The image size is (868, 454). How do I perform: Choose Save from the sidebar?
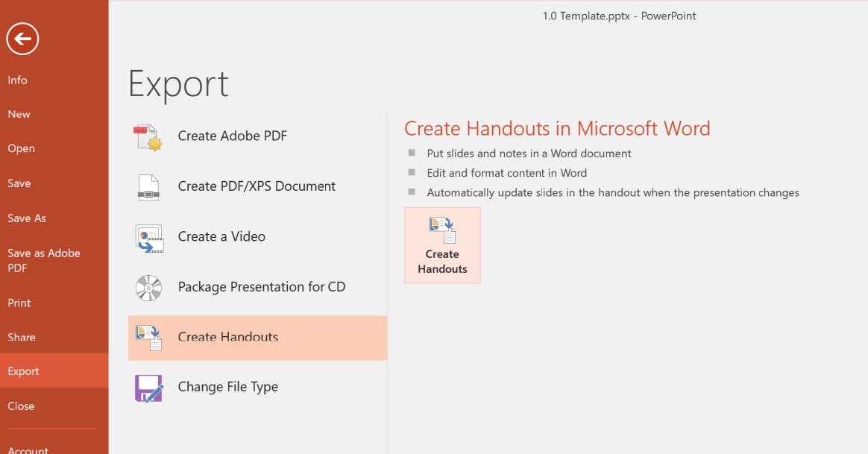point(19,183)
